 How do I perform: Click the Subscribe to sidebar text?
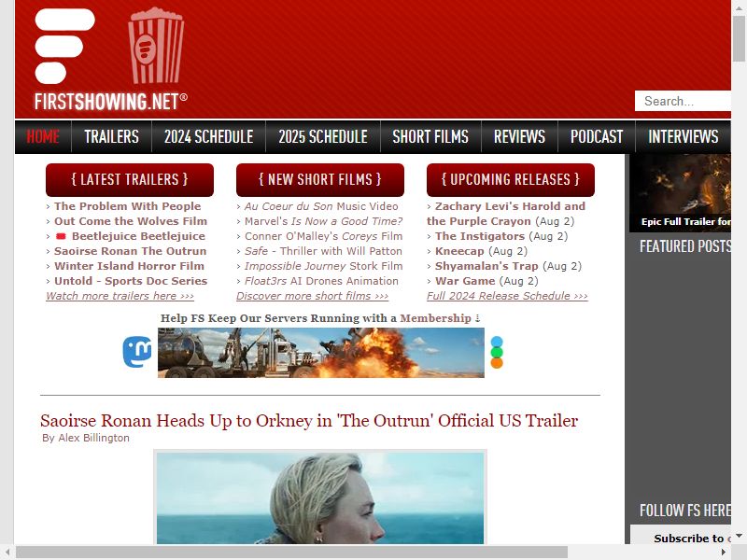pos(692,539)
